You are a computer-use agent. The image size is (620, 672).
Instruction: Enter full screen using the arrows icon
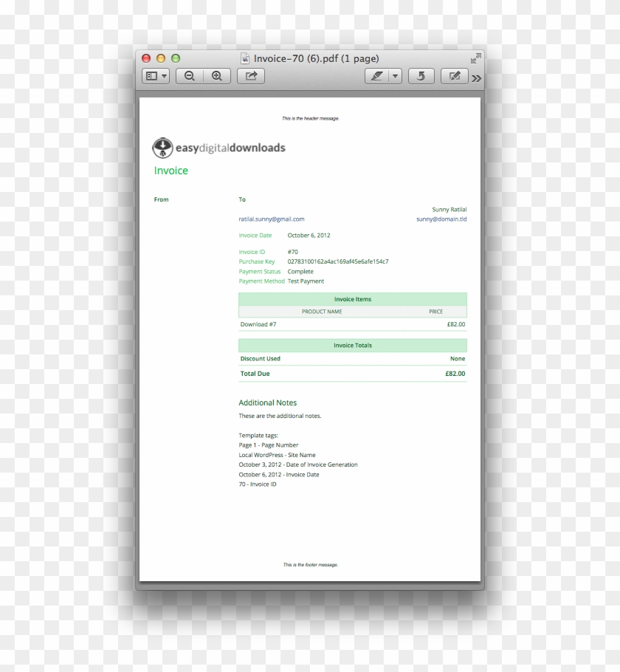(475, 58)
